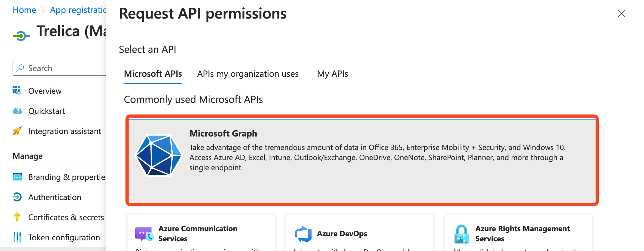Image resolution: width=644 pixels, height=251 pixels.
Task: Select Azure Rights Management Services card title
Action: pyautogui.click(x=522, y=233)
